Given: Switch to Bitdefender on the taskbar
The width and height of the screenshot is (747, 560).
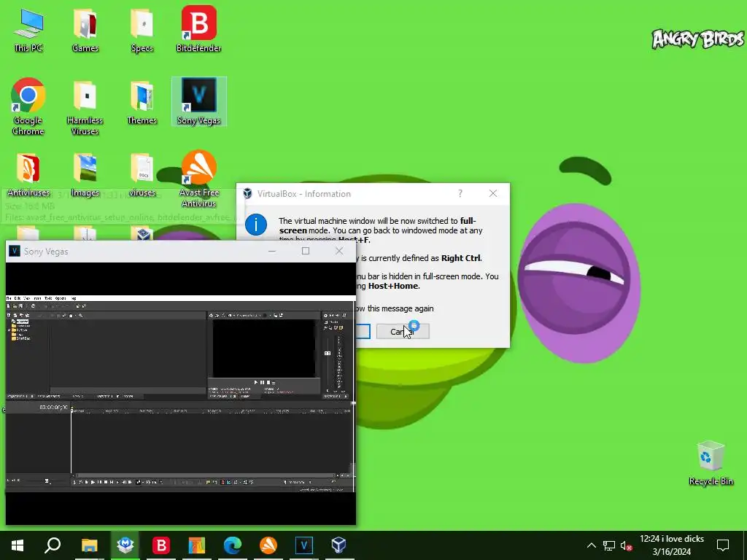Looking at the screenshot, I should point(161,545).
